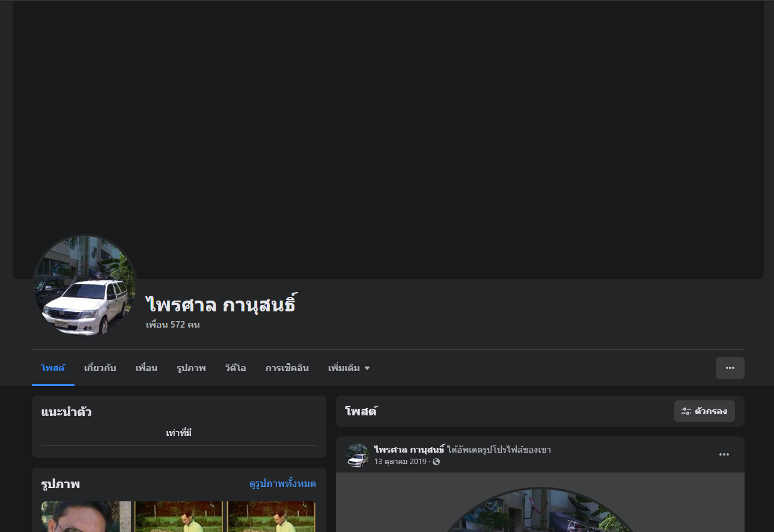
Task: Click the public globe icon beside 13 ตุลาคม 2019
Action: point(436,462)
